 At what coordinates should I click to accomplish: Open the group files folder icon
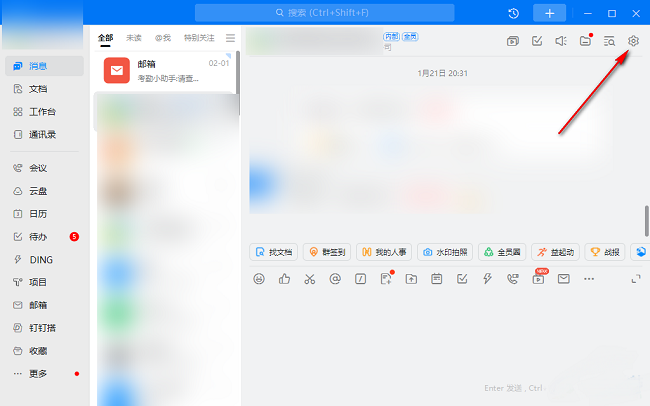(585, 41)
